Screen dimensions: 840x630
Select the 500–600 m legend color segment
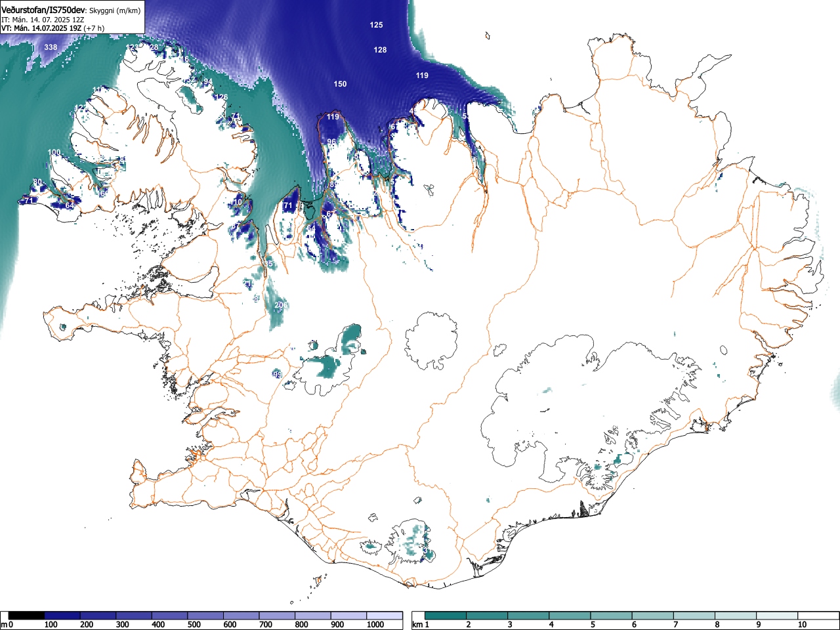(x=205, y=616)
